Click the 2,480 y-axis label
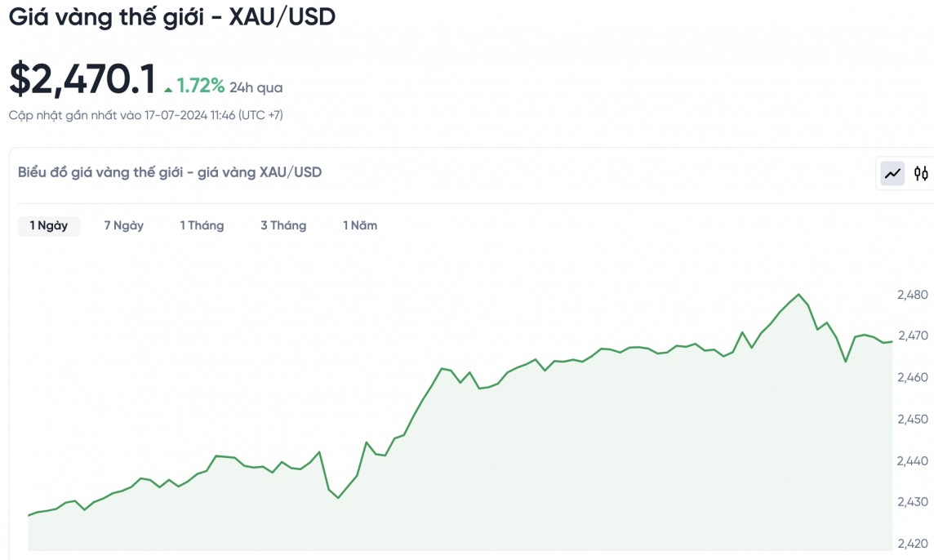This screenshot has width=934, height=560. pyautogui.click(x=912, y=294)
